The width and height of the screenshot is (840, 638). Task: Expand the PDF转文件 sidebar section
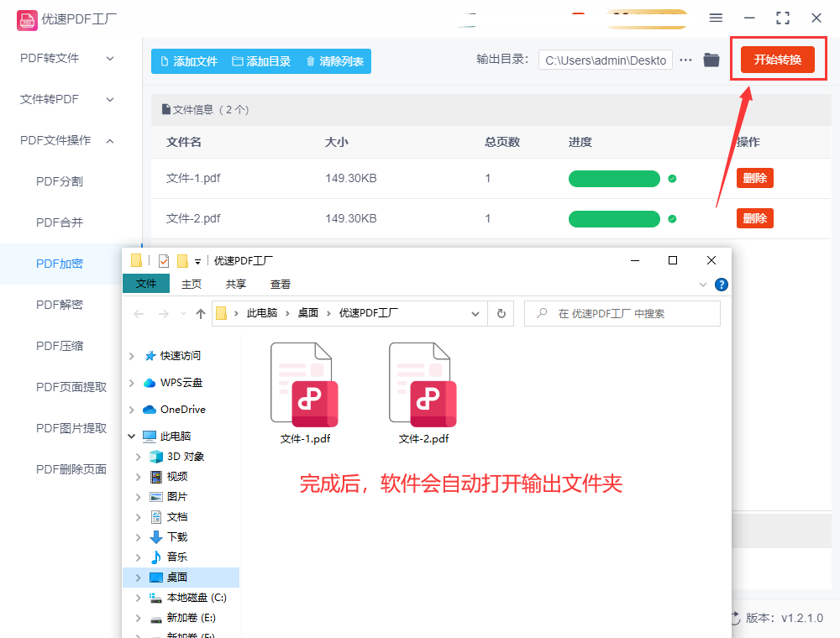[x=67, y=58]
